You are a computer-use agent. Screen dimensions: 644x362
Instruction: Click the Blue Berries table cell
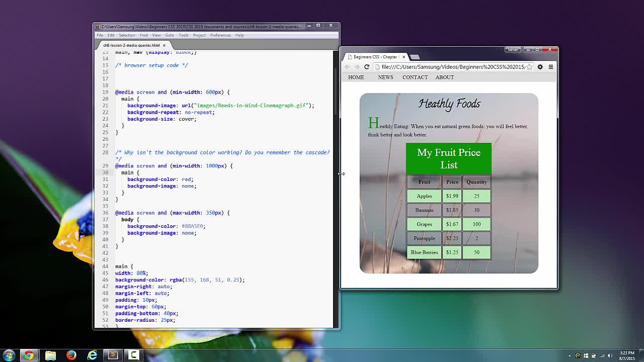tap(424, 252)
